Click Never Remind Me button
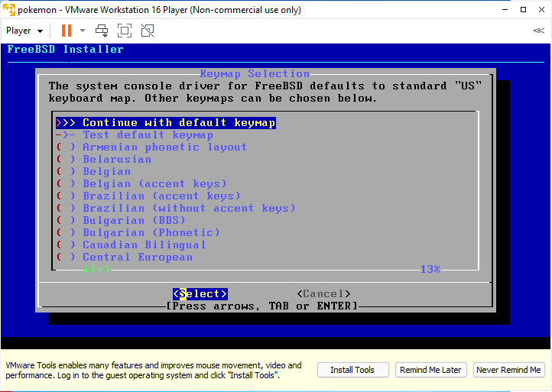Image resolution: width=552 pixels, height=392 pixels. pos(508,370)
